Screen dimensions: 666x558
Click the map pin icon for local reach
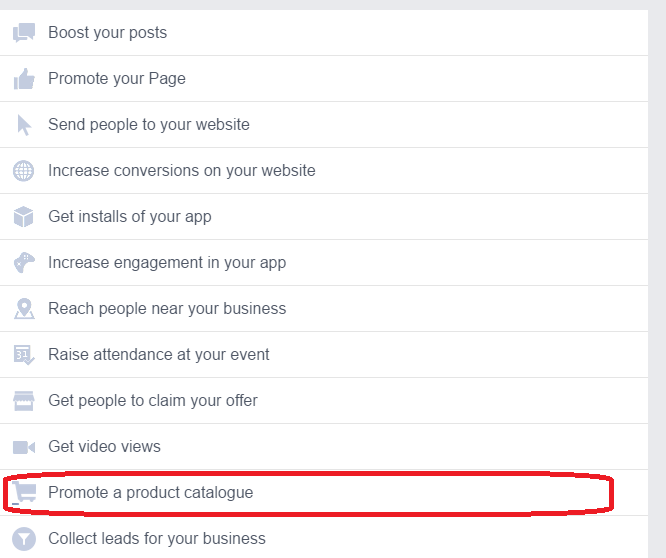tap(24, 309)
